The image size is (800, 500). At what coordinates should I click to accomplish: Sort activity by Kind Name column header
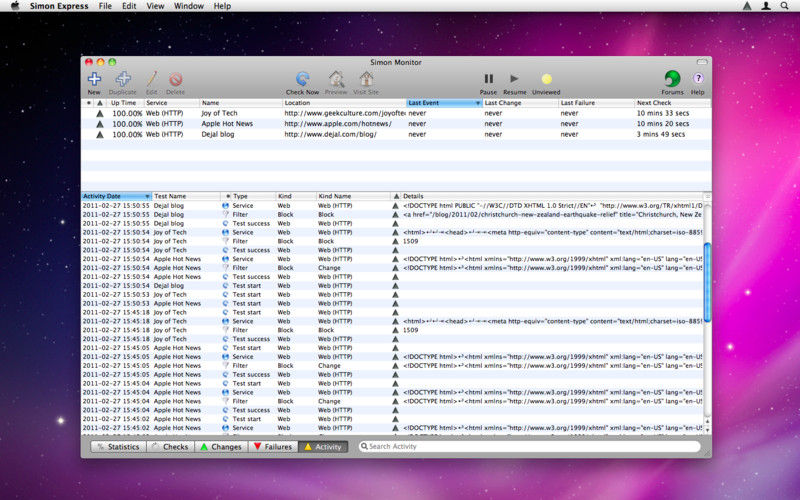tap(353, 196)
